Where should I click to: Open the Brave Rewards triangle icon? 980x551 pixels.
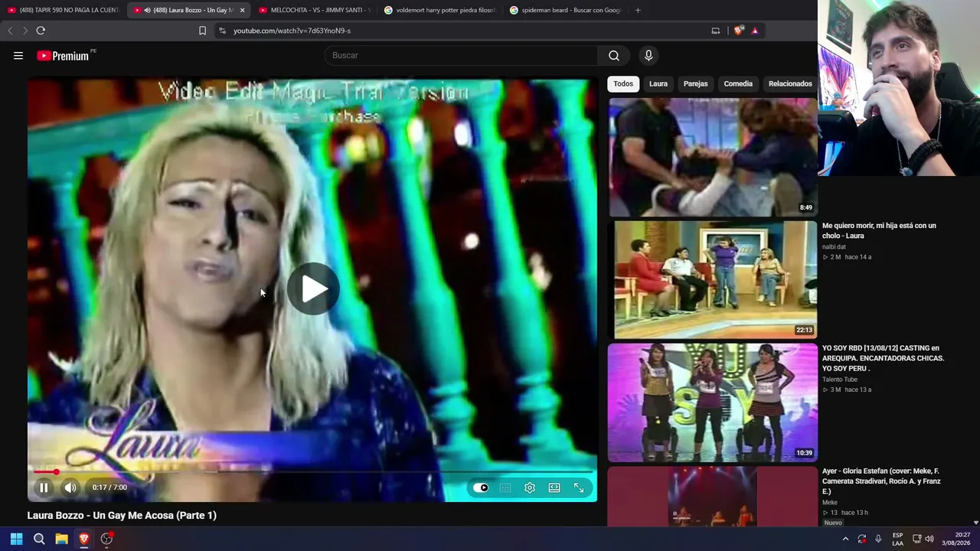point(755,31)
